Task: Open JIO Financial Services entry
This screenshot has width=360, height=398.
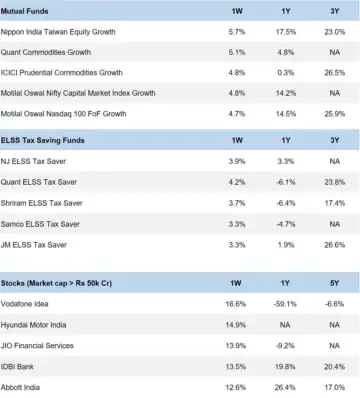Action: coord(37,346)
